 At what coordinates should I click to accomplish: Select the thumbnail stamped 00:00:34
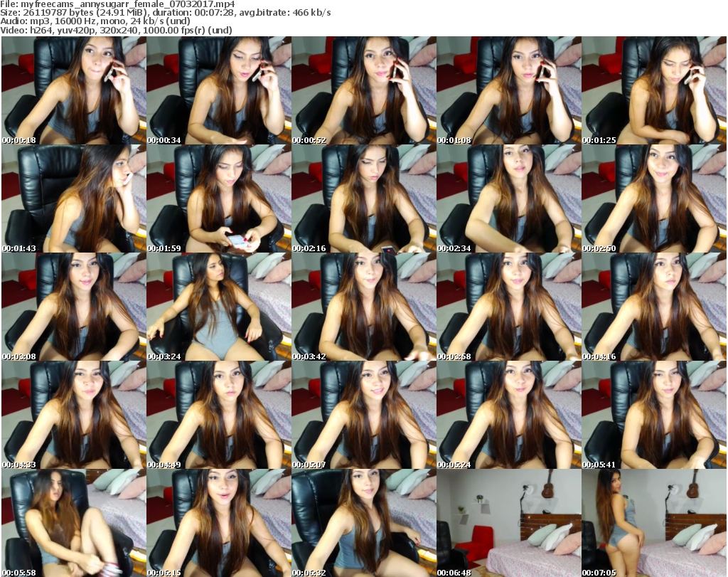[219, 90]
